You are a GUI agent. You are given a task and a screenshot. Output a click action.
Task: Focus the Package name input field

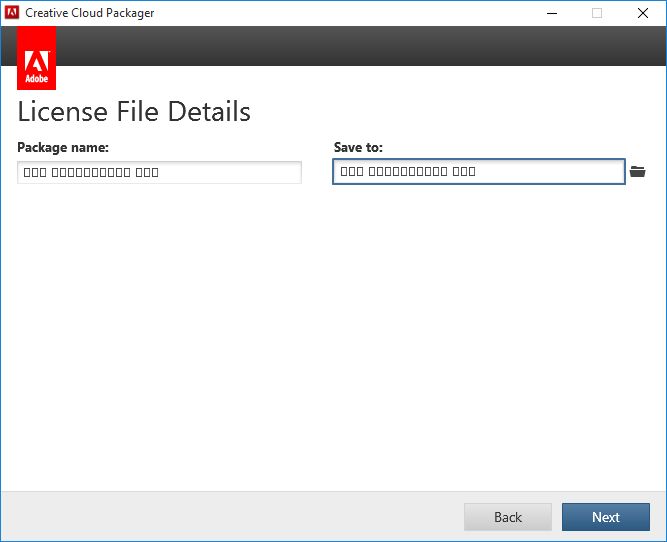(160, 172)
